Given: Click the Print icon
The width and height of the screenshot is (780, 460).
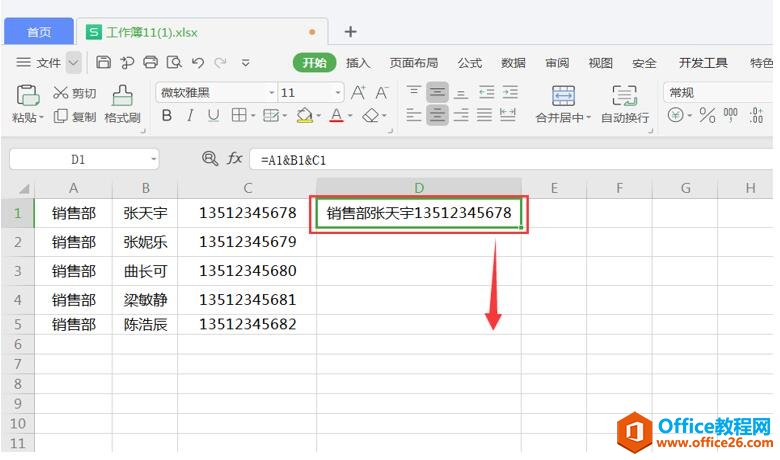Looking at the screenshot, I should [x=151, y=62].
